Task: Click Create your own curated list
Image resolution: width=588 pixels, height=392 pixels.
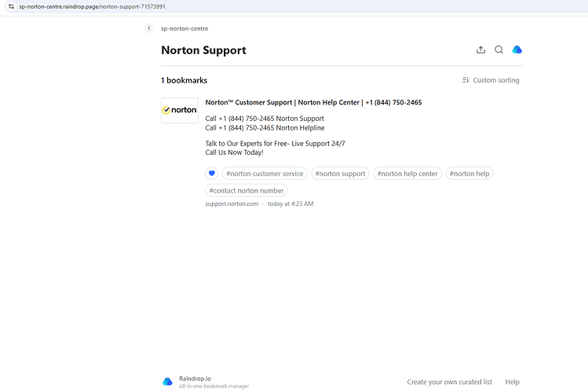Action: pyautogui.click(x=450, y=382)
